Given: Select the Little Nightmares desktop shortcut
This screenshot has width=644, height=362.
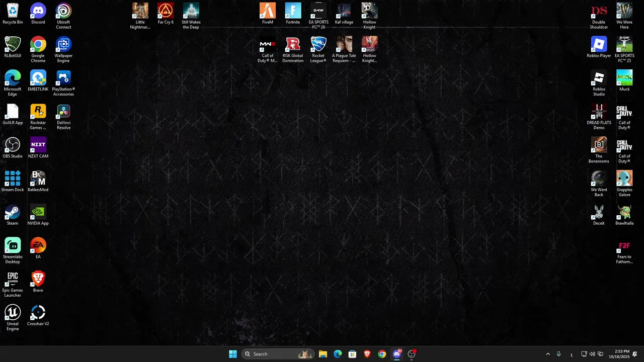Looking at the screenshot, I should pos(140,16).
